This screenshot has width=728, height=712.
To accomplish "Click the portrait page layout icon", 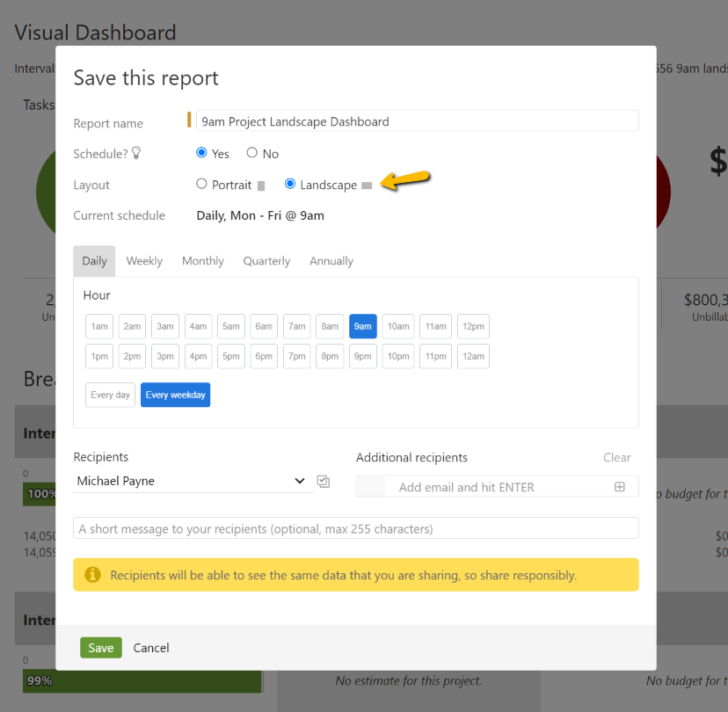I will (261, 186).
